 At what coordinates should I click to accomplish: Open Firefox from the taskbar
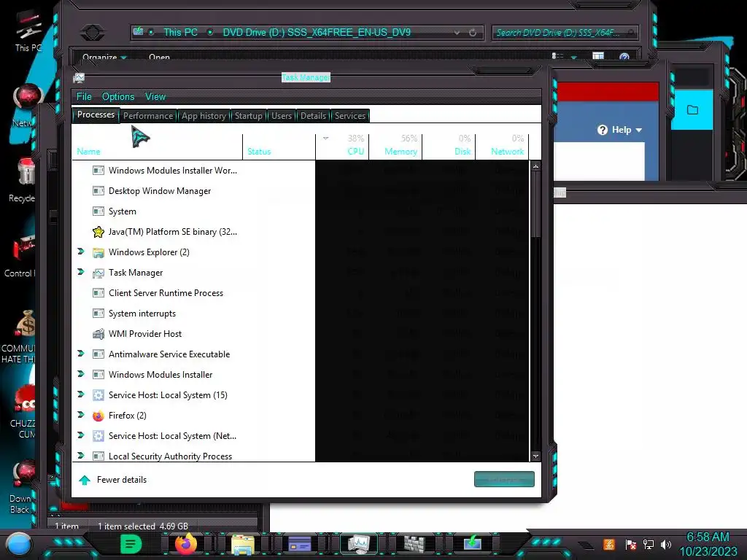(186, 544)
